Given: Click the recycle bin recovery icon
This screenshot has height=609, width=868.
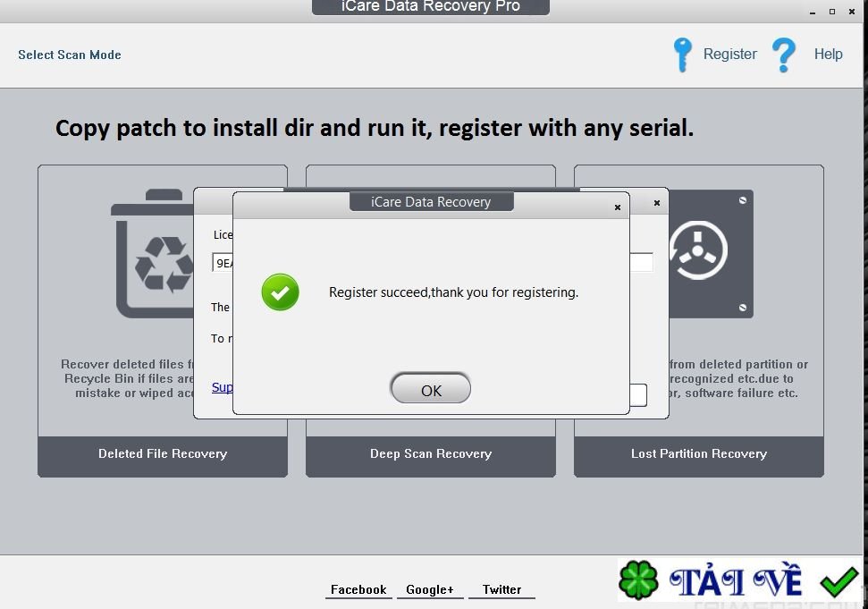Looking at the screenshot, I should coord(154,254).
